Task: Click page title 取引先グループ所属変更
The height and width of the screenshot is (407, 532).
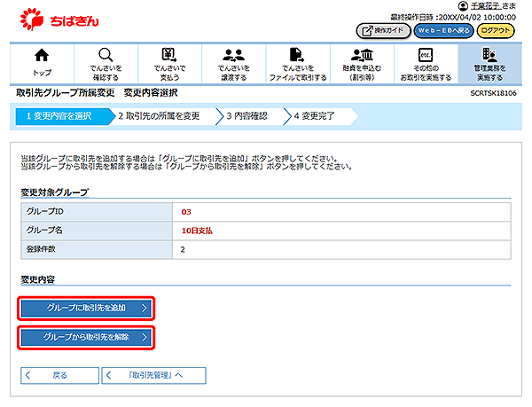Action: pos(65,92)
